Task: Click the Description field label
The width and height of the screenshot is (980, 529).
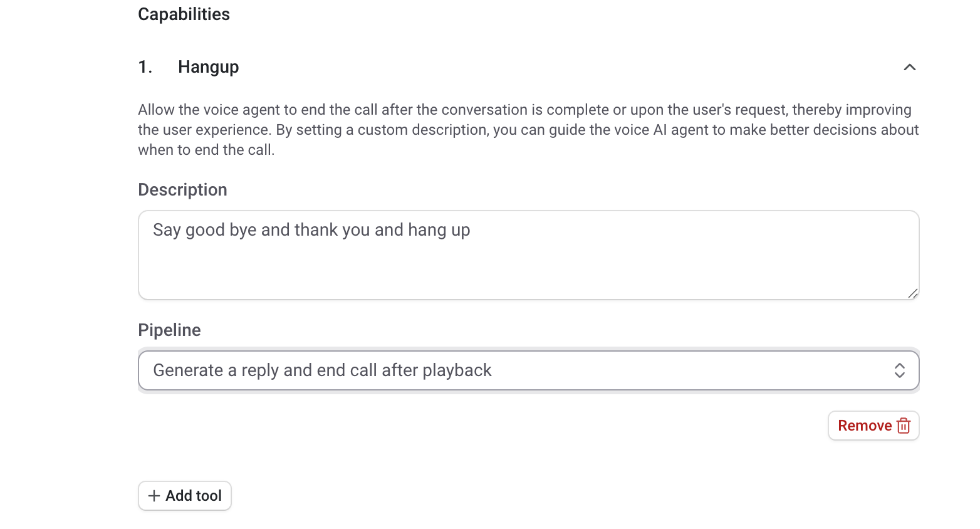Action: click(182, 190)
